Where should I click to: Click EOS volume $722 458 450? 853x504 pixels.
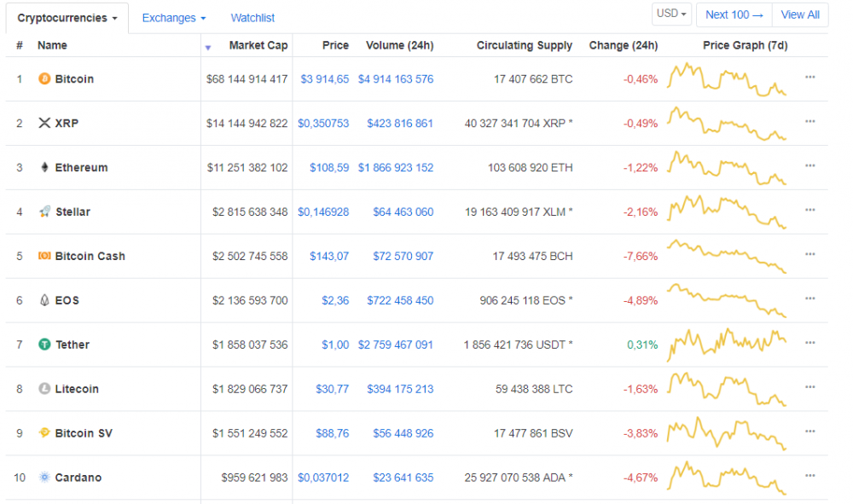(x=400, y=300)
